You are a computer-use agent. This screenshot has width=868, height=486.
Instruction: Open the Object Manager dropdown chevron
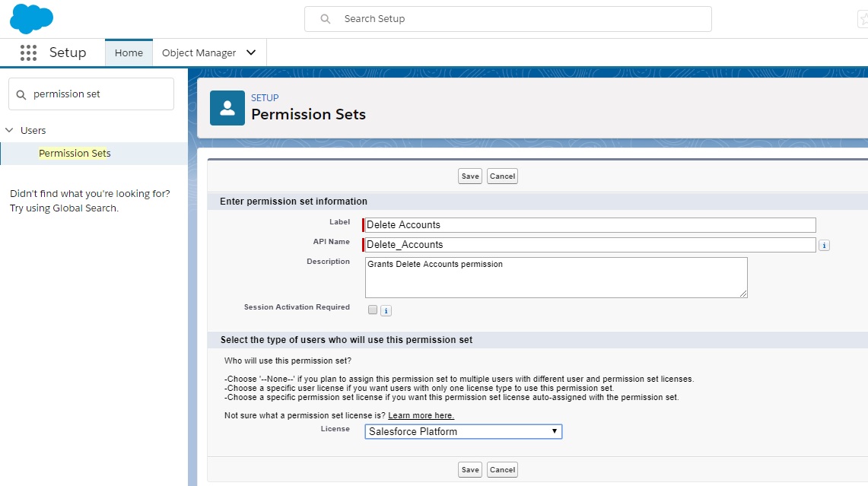pyautogui.click(x=251, y=52)
